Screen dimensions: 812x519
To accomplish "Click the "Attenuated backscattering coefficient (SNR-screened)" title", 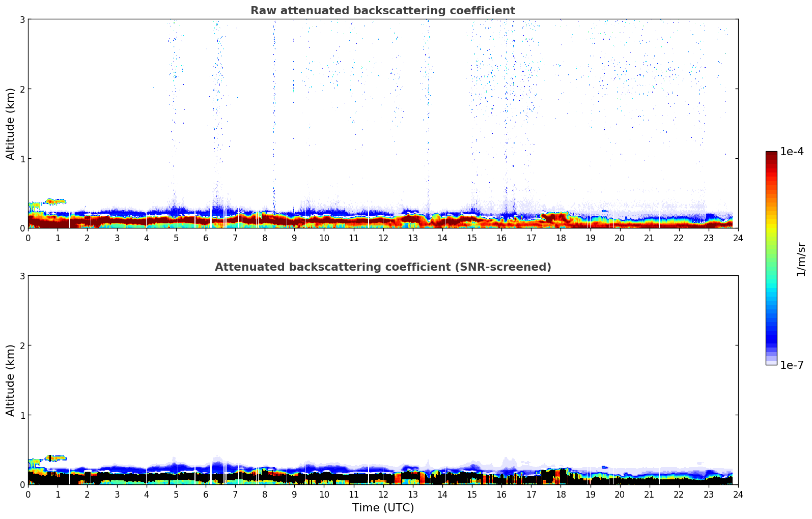I will tap(382, 267).
